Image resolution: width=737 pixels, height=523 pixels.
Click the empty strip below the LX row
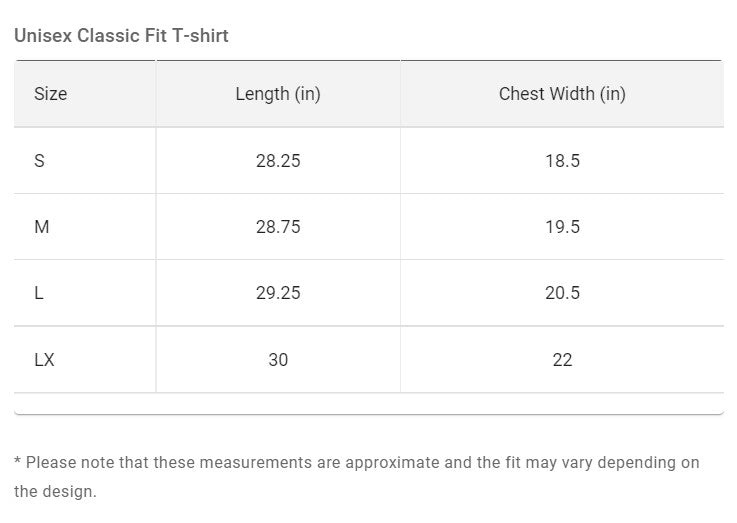(x=368, y=403)
